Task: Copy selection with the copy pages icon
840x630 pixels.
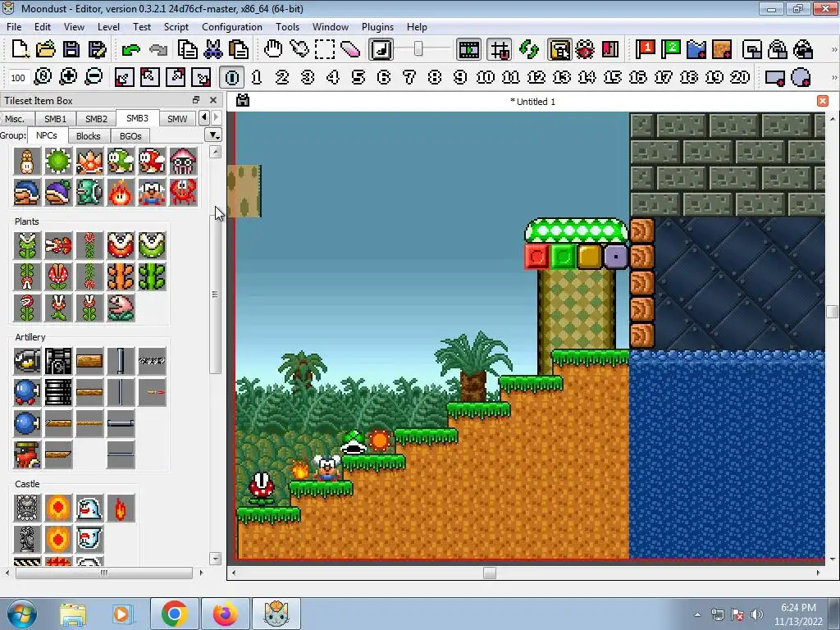Action: click(188, 50)
